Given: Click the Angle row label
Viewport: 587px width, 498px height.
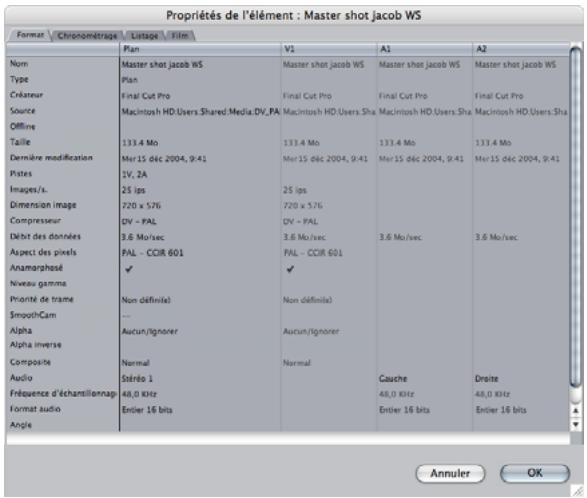Looking at the screenshot, I should tap(21, 425).
